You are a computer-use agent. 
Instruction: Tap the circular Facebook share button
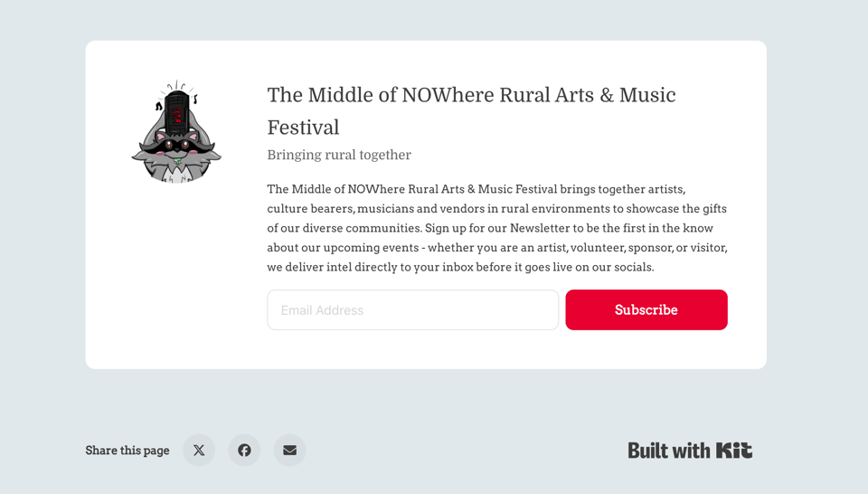click(x=244, y=450)
